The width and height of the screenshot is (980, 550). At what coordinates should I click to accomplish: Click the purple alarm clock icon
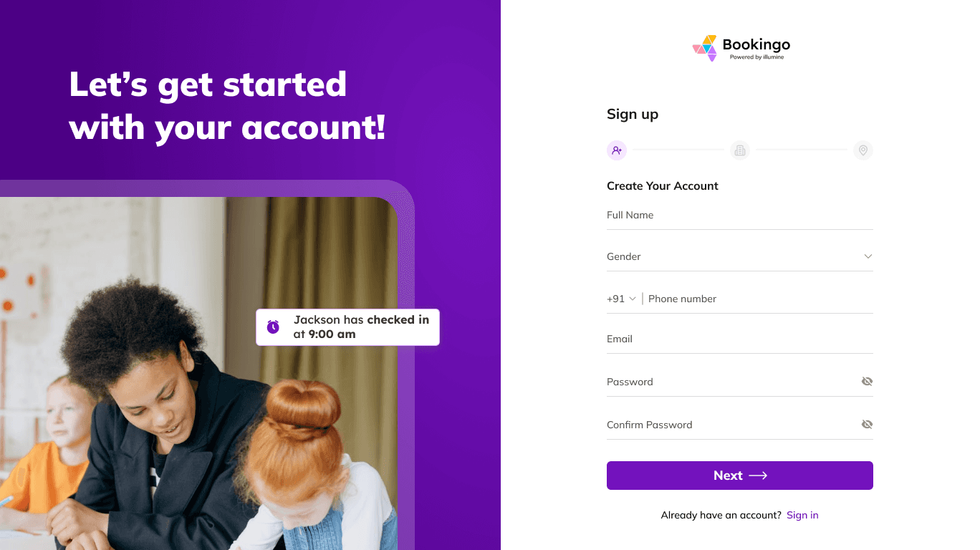click(273, 327)
